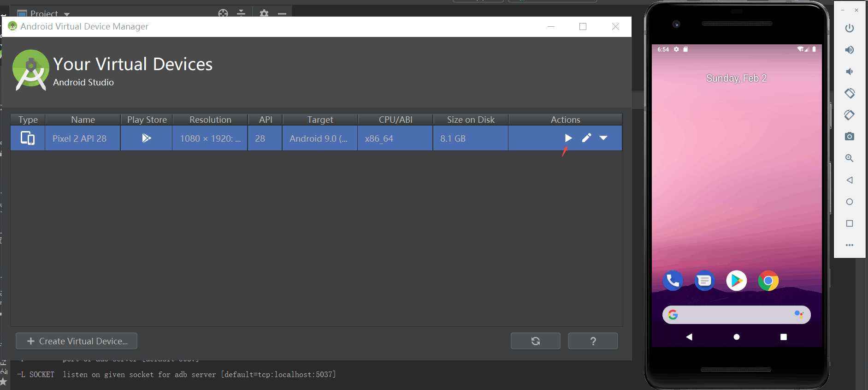Decrease emulator volume
Viewport: 868px width, 390px height.
click(849, 72)
